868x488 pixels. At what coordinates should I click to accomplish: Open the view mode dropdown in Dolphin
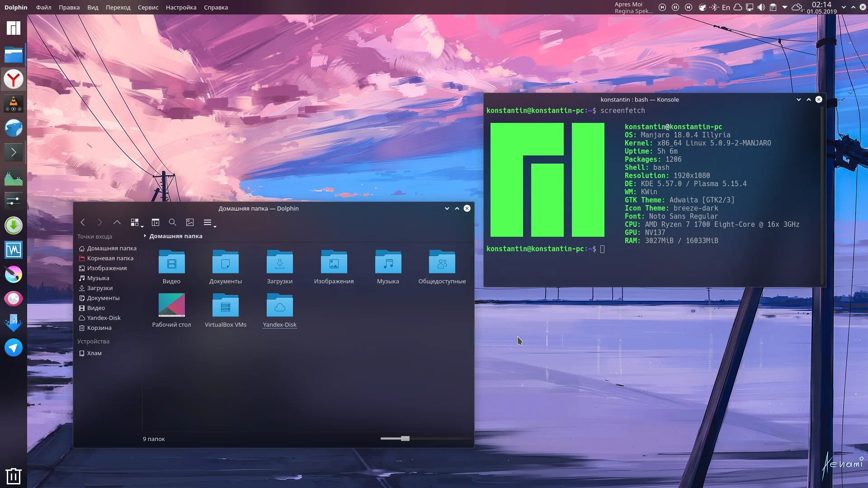click(x=137, y=222)
